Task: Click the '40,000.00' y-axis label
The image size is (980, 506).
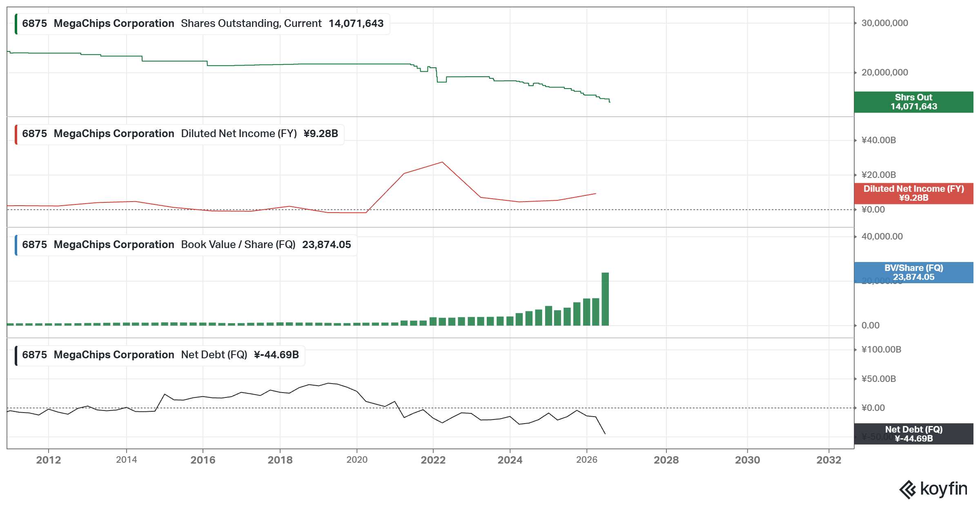Action: [x=882, y=237]
